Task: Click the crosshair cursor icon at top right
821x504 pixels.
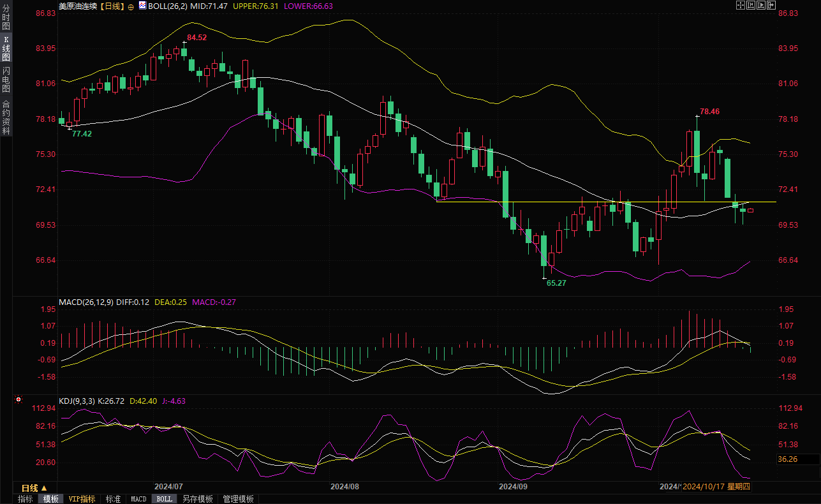Action: pos(741,5)
